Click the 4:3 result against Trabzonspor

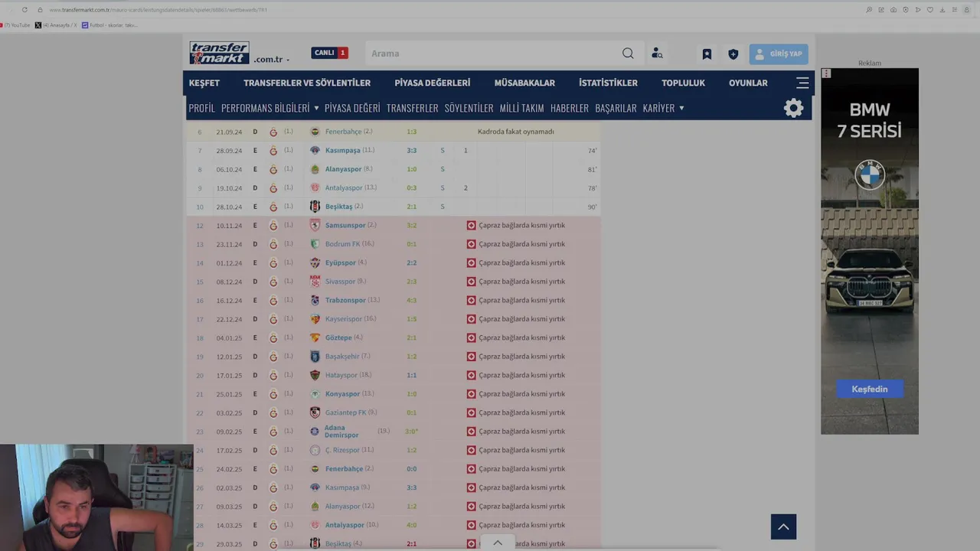tap(412, 301)
